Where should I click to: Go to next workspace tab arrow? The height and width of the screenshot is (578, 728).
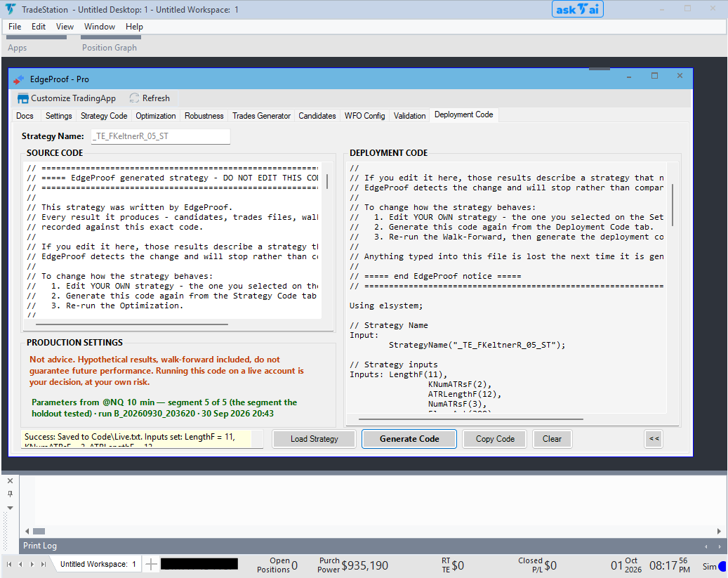point(32,564)
